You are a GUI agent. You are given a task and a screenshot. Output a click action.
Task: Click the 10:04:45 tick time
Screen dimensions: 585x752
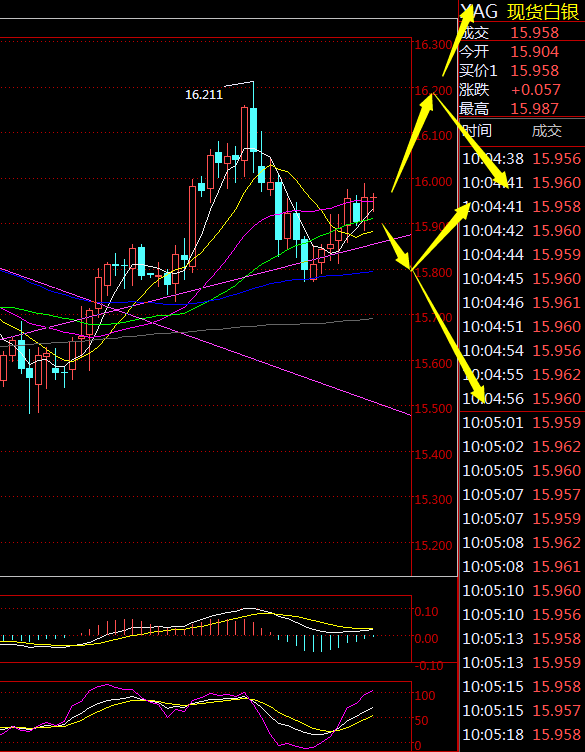[x=493, y=279]
